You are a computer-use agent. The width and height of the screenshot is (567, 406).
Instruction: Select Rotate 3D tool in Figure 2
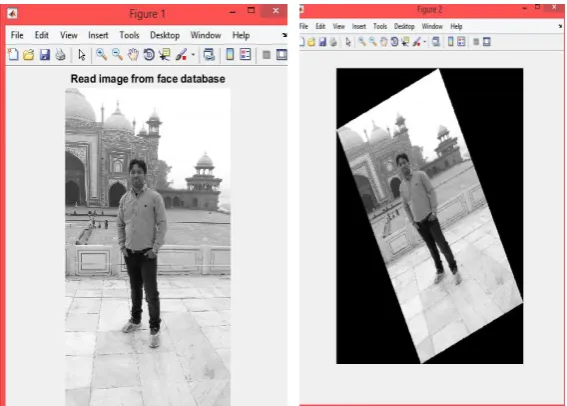pos(395,42)
